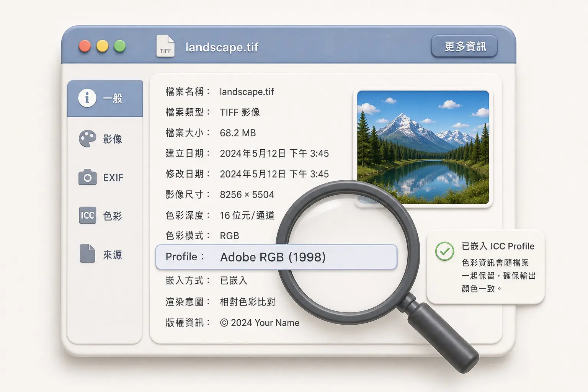Click the ICC badge icon
The width and height of the screenshot is (588, 392).
coord(87,216)
